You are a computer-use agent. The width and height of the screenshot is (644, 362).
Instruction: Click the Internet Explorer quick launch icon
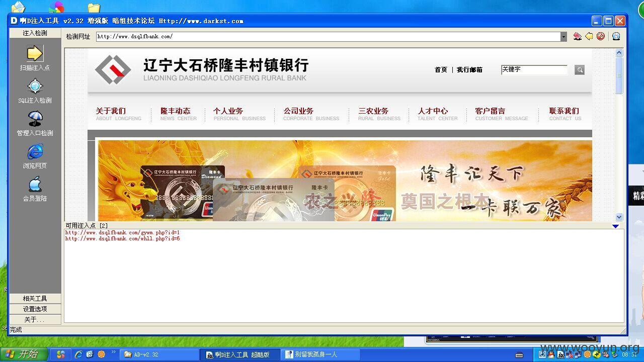(x=78, y=354)
